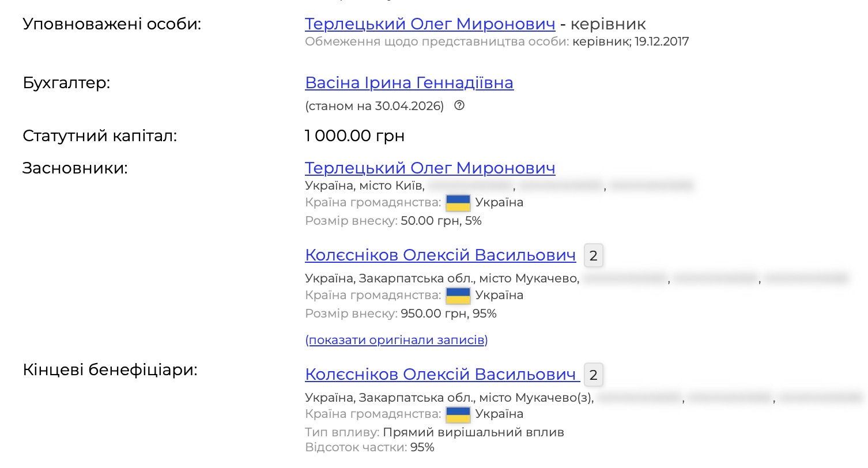Expand "показати оригінали записів"
The height and width of the screenshot is (468, 868).
click(397, 340)
